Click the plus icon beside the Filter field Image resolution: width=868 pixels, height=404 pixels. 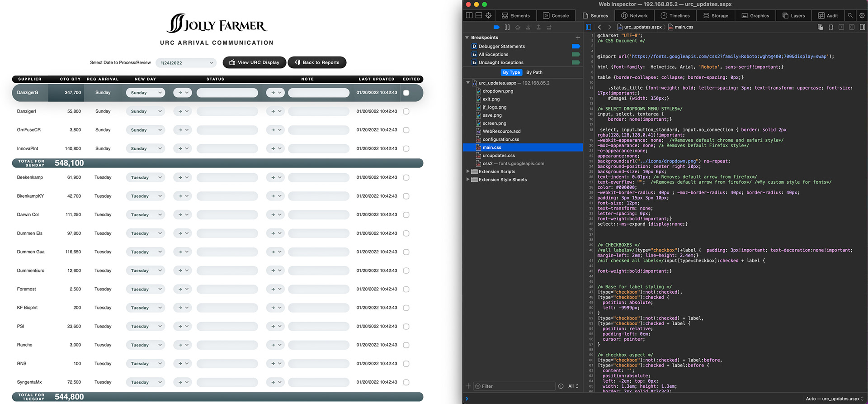click(468, 386)
